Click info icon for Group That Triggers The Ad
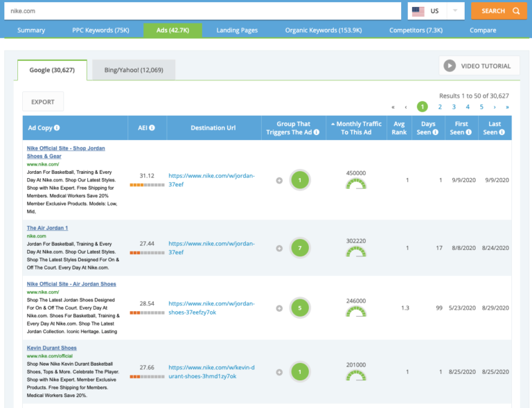This screenshot has height=408, width=532. 316,132
